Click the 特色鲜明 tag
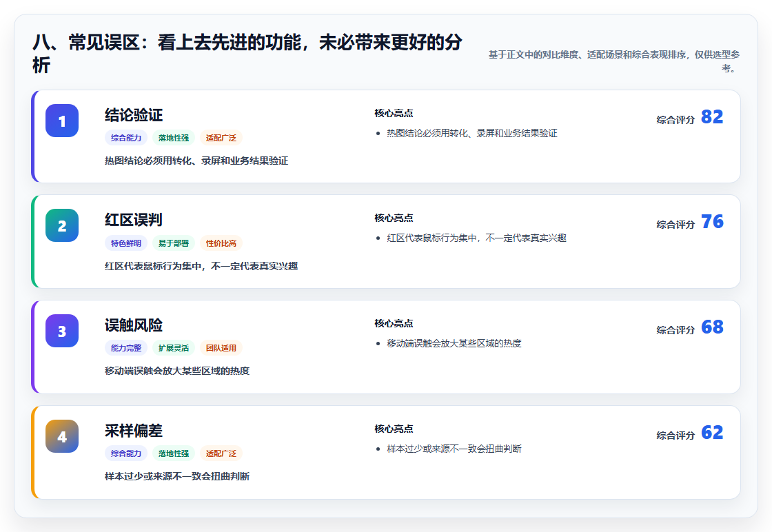Viewport: 772px width, 532px height. coord(126,243)
